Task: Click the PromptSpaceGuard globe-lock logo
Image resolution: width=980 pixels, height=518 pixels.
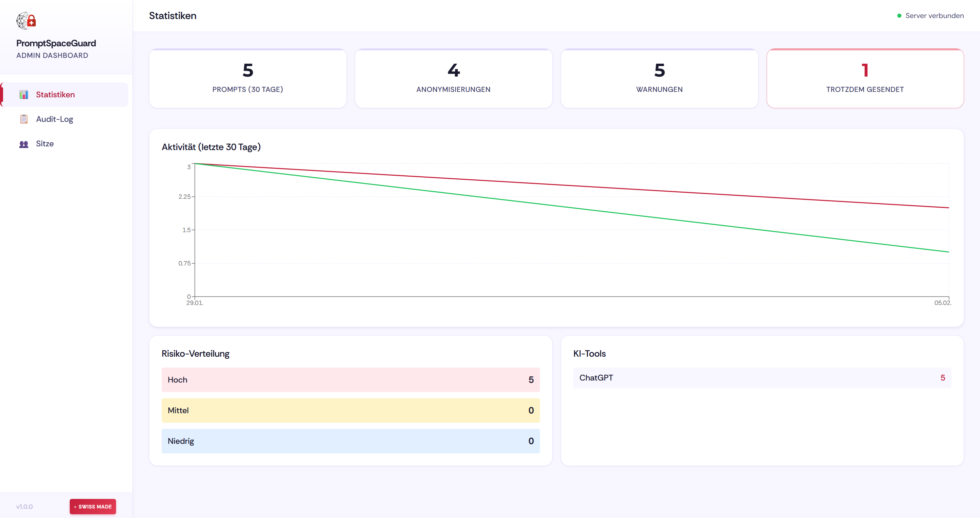Action: (x=26, y=20)
